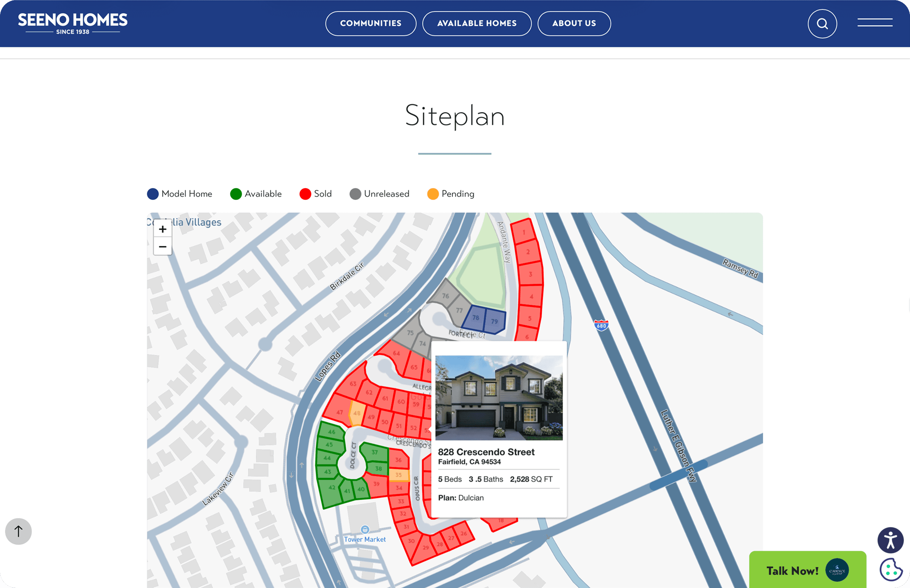Open the Available Homes menu
The width and height of the screenshot is (910, 588).
tap(477, 24)
